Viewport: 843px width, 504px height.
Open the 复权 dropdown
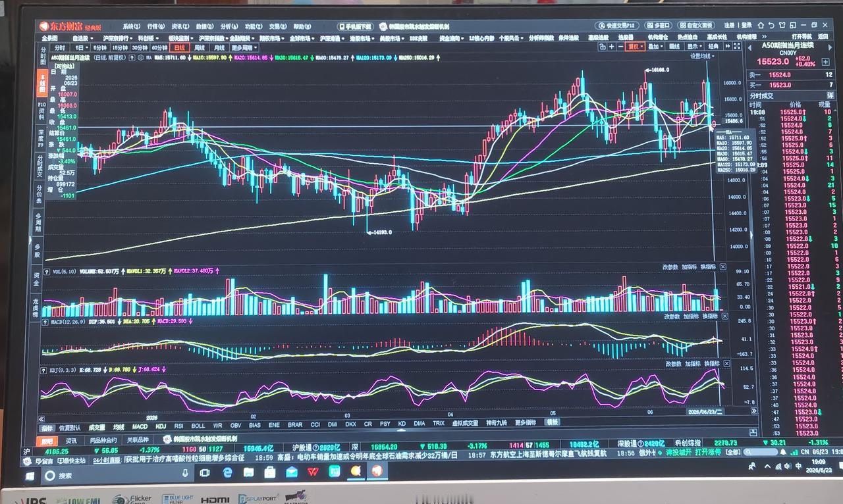pos(635,46)
